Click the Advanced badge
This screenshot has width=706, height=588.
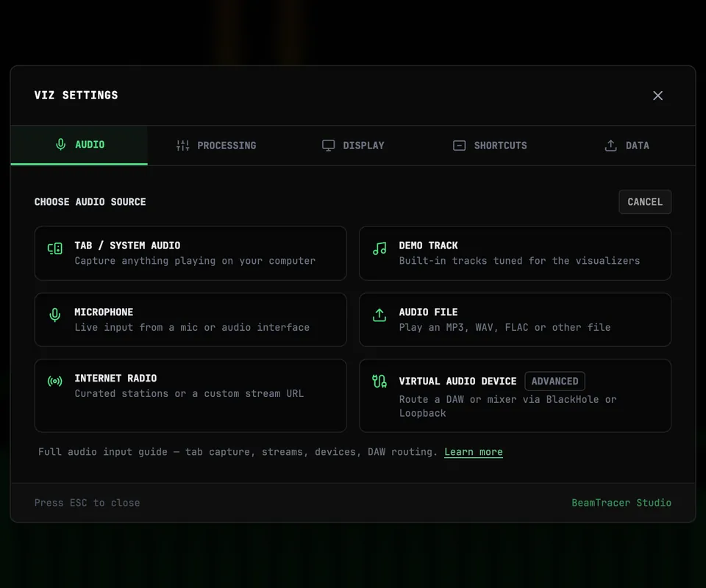(555, 381)
